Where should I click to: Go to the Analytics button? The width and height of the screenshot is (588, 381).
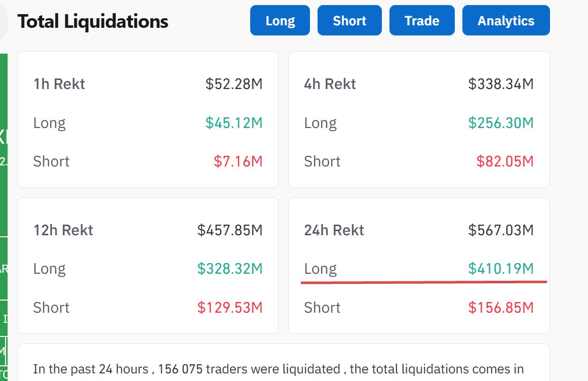tap(505, 21)
